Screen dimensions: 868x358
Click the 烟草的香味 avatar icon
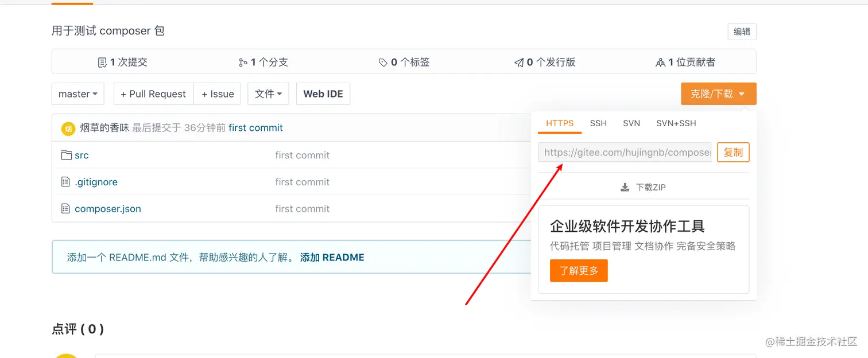pos(68,128)
